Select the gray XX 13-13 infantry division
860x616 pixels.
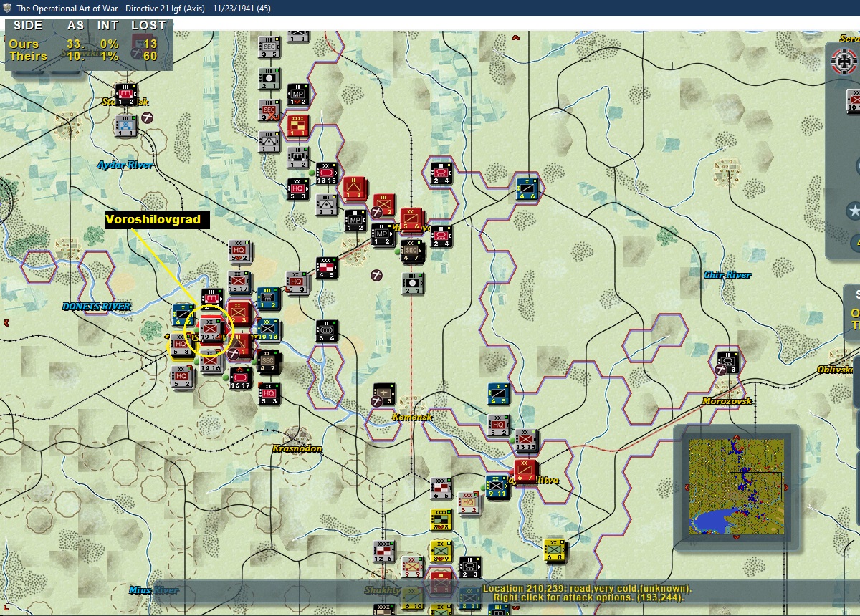tap(527, 441)
